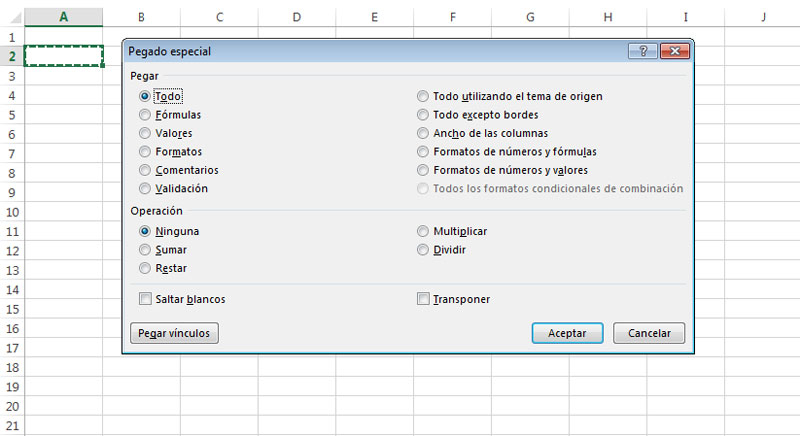Choose Formatos de números y valores
Screen dimensions: 800x436
click(x=422, y=170)
